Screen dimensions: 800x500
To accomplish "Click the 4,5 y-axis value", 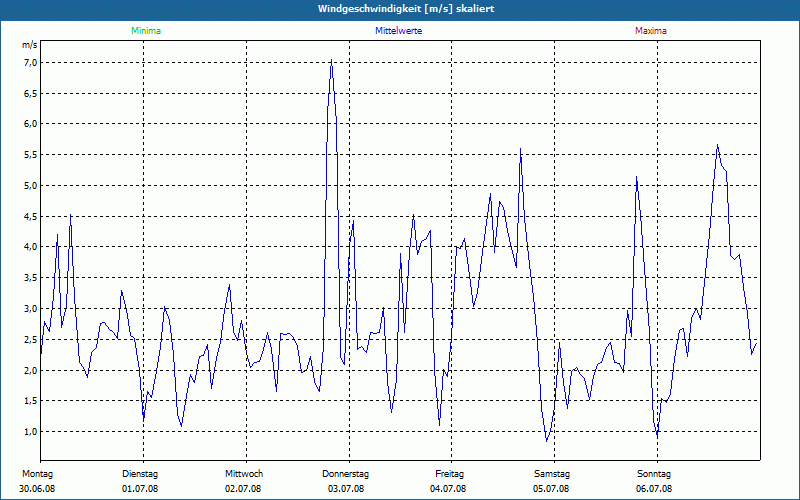I will point(31,216).
